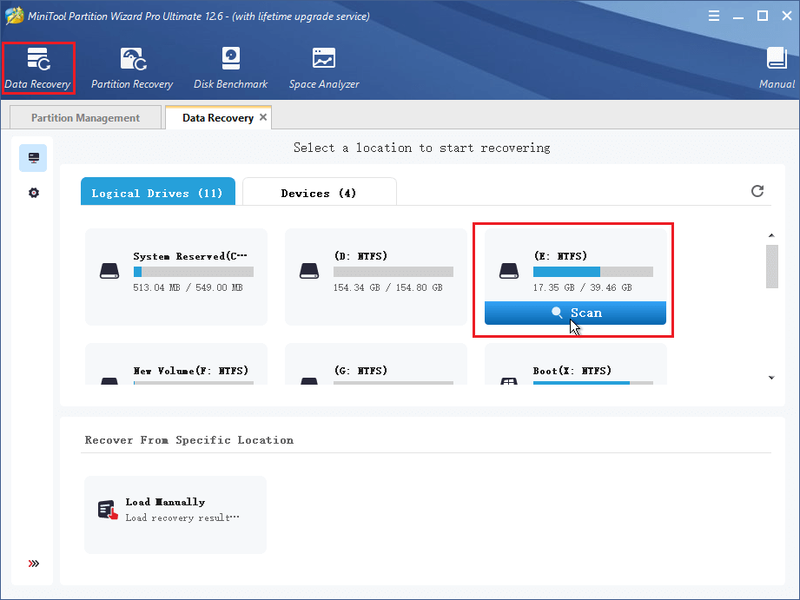Click the scroll down arrow of the drive list
The image size is (800, 600).
pos(771,378)
